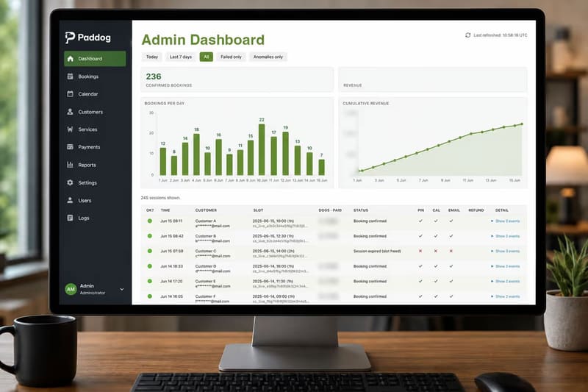Viewport: 588px width, 392px height.
Task: Expand Show 2 events for Customer E
Action: pyautogui.click(x=506, y=281)
